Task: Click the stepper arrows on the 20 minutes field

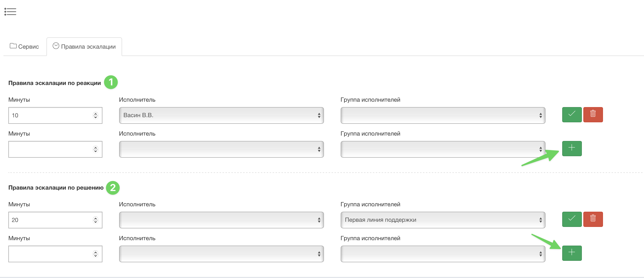Action: [95, 220]
